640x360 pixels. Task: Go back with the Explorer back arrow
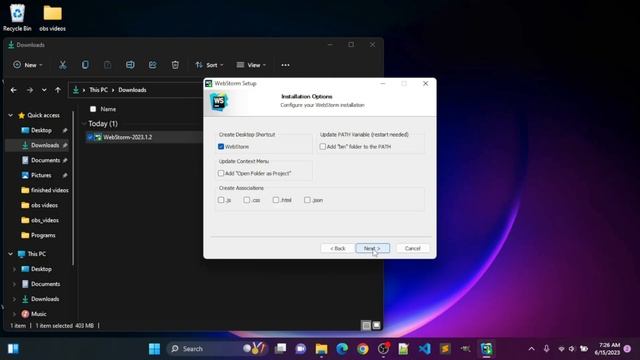click(13, 90)
